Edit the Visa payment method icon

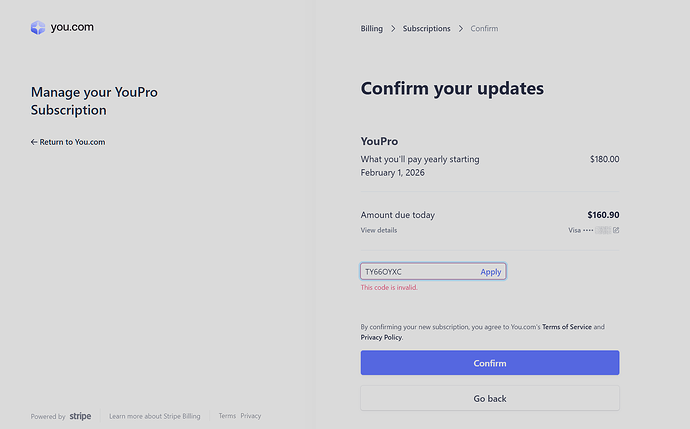pos(616,230)
